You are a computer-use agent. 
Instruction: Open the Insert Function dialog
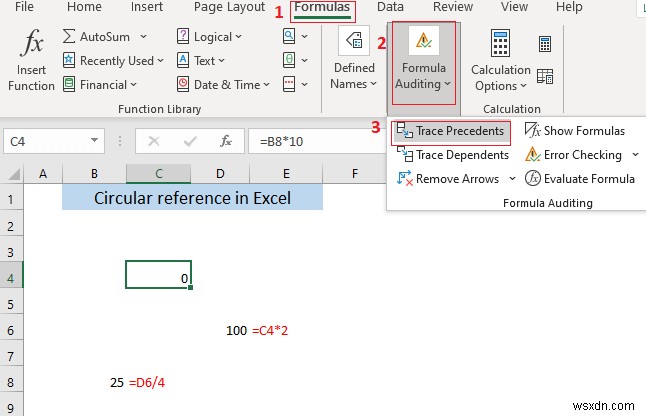[x=31, y=61]
